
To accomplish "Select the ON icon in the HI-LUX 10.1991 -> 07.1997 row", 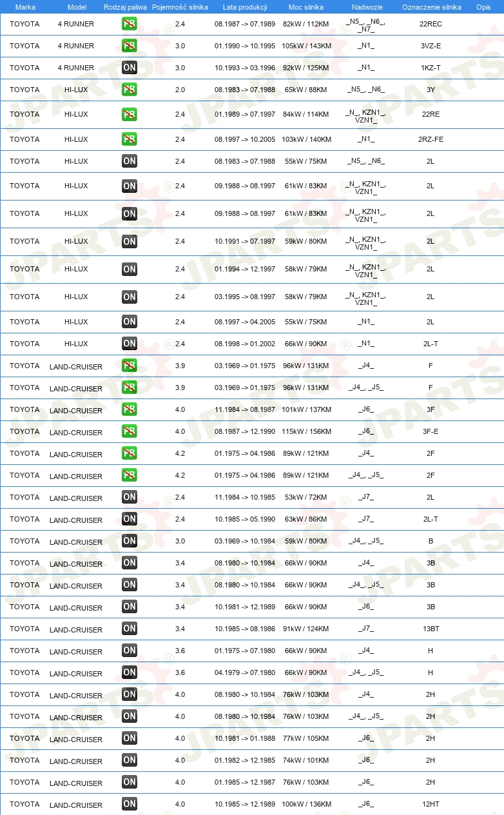I will tap(129, 241).
